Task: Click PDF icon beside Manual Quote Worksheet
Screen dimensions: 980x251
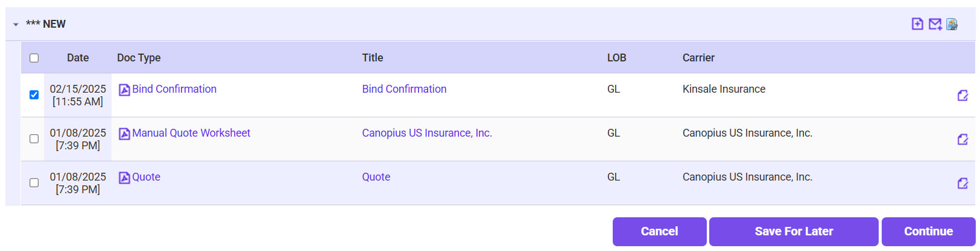Action: 124,134
